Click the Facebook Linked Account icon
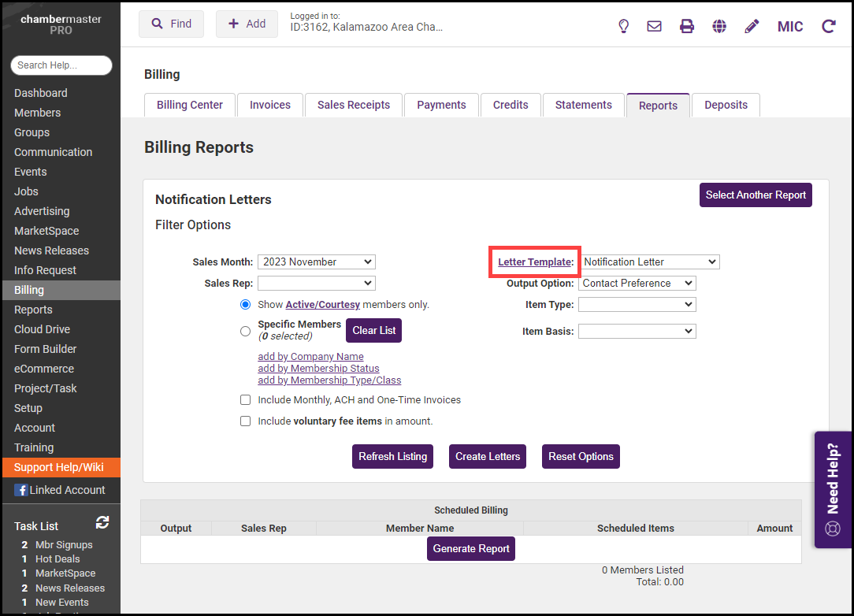The image size is (854, 616). coord(21,490)
